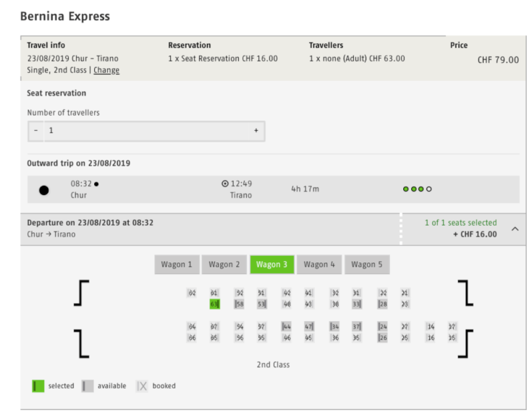Choose available seat 26
532x418 pixels.
point(382,338)
